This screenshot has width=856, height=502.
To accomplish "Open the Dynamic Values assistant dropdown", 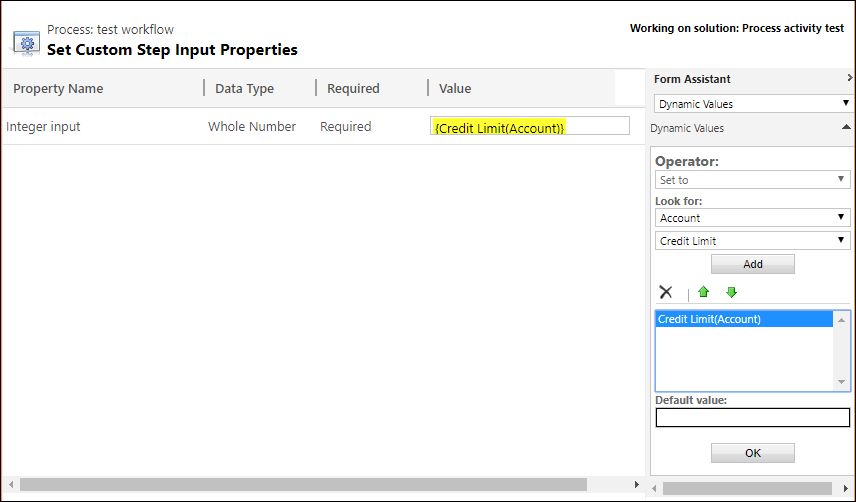I will click(x=752, y=104).
